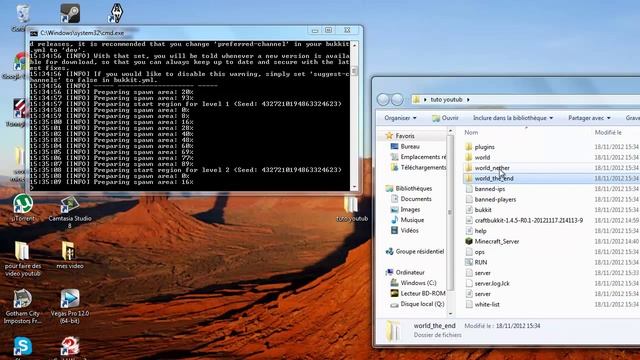Open the Steam desktop shortcut
640x360 pixels.
[70, 13]
